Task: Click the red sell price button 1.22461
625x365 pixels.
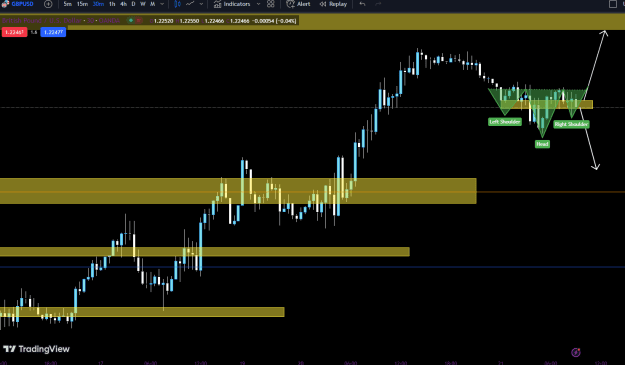Action: pyautogui.click(x=14, y=32)
